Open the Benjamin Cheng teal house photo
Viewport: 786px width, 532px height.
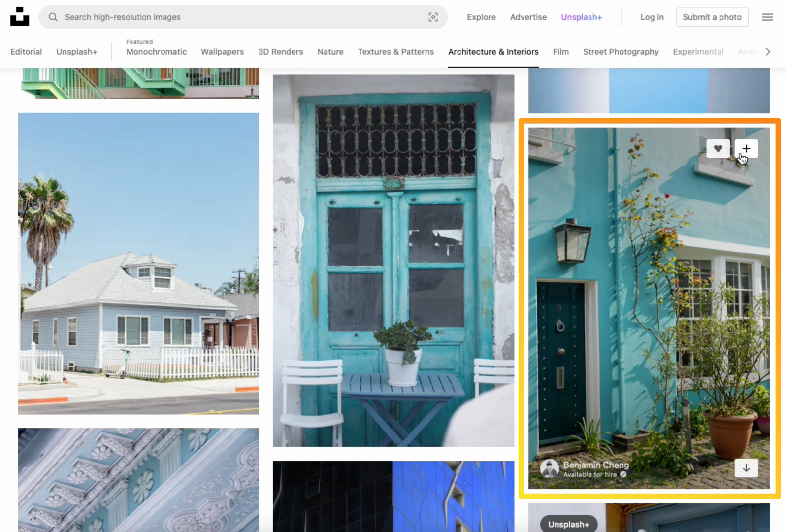pos(649,308)
